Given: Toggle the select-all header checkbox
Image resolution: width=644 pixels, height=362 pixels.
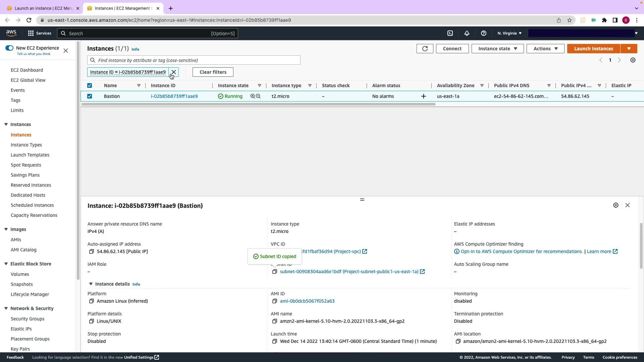Looking at the screenshot, I should coord(90,85).
